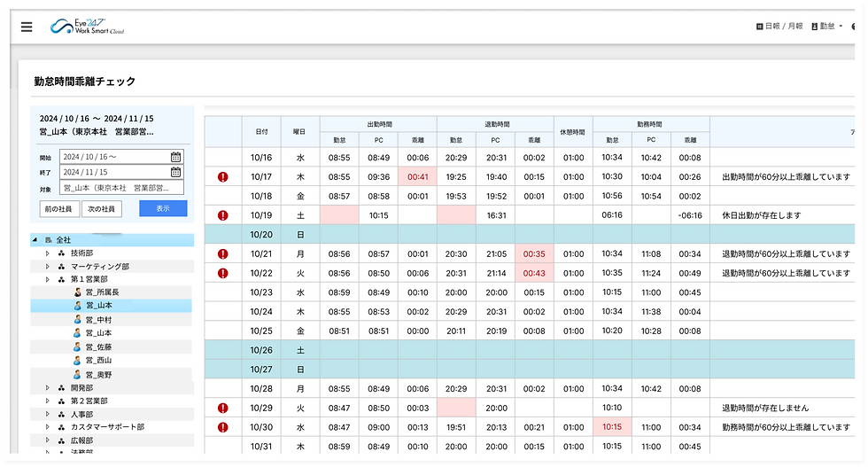Click the alert icon on row 10/21
Screen dimensions: 868x467
coord(222,253)
